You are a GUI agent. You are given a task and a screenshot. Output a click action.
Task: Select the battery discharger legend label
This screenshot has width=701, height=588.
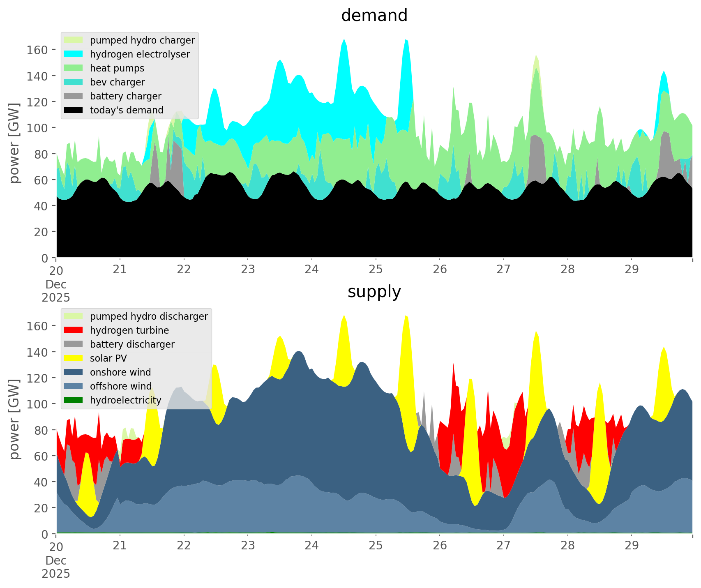point(132,344)
